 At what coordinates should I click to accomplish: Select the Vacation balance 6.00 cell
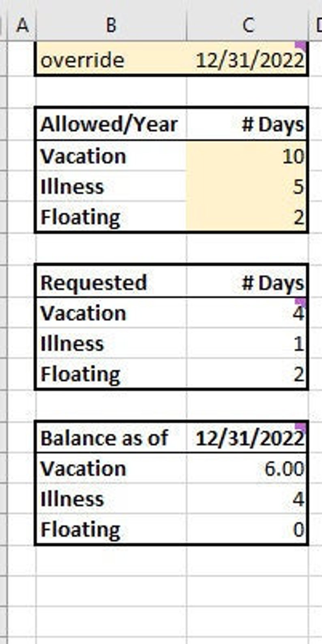point(247,468)
